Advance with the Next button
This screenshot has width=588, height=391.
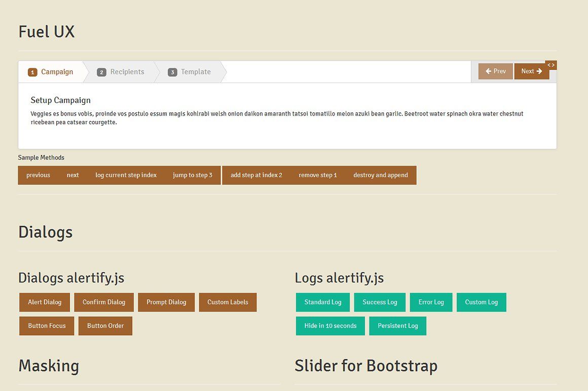coord(531,71)
